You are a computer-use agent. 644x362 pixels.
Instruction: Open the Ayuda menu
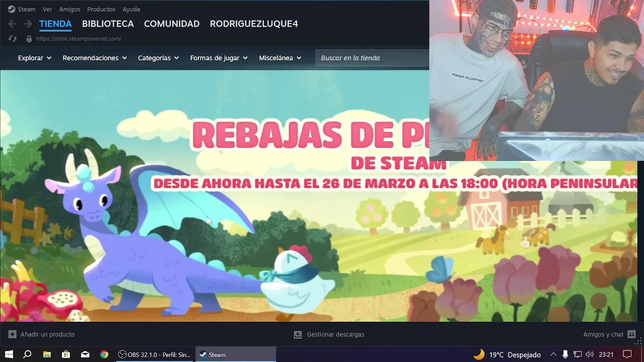pyautogui.click(x=131, y=9)
